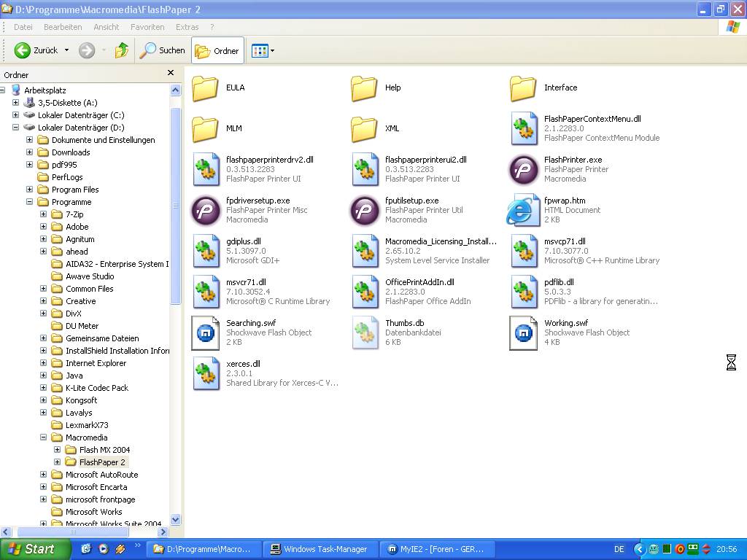Open the Help folder icon
The image size is (747, 560).
pos(365,88)
